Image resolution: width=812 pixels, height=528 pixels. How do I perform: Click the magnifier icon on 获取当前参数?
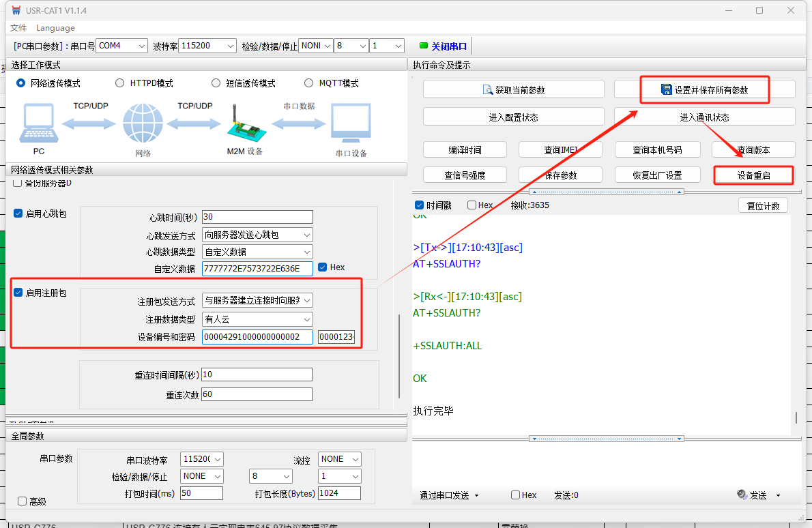(487, 90)
